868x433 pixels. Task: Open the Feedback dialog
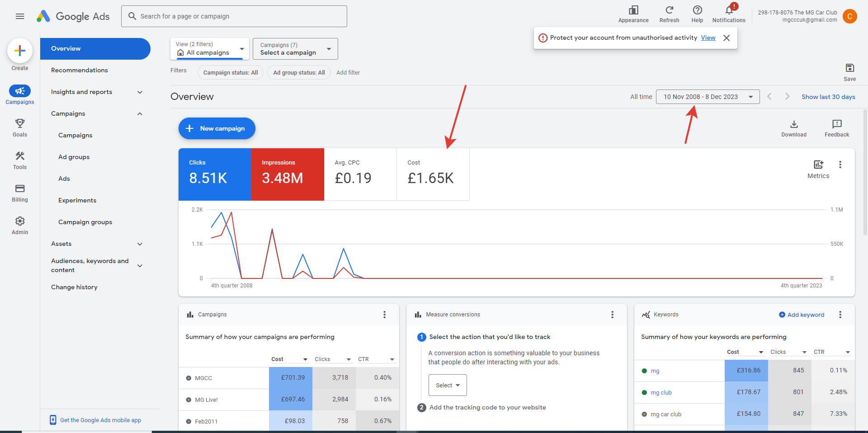837,128
